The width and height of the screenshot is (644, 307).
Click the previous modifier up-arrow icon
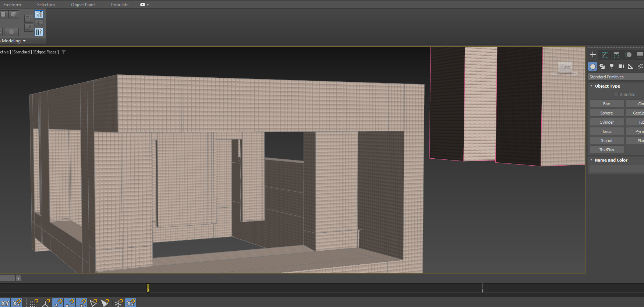coord(28,19)
